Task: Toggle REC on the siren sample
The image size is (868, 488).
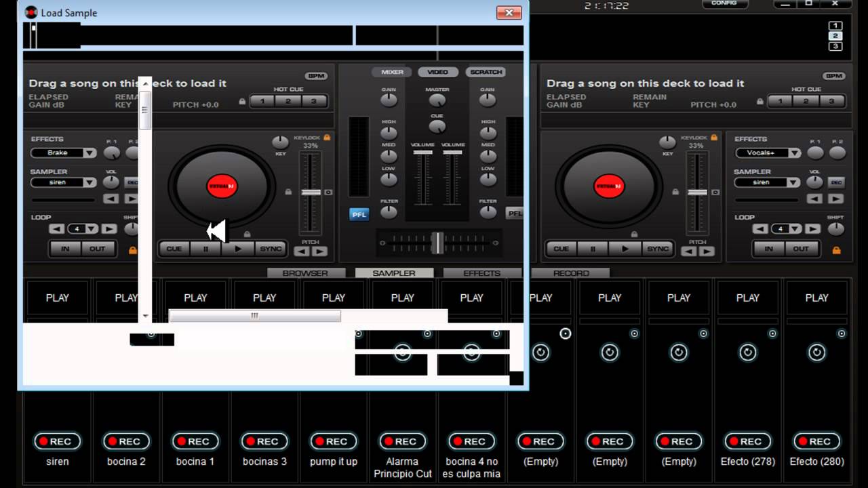Action: [x=57, y=441]
